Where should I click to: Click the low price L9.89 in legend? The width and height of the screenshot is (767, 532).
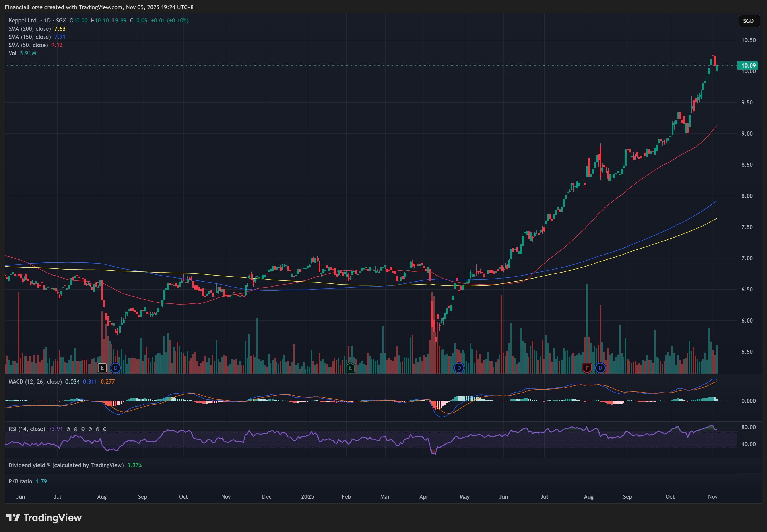119,20
